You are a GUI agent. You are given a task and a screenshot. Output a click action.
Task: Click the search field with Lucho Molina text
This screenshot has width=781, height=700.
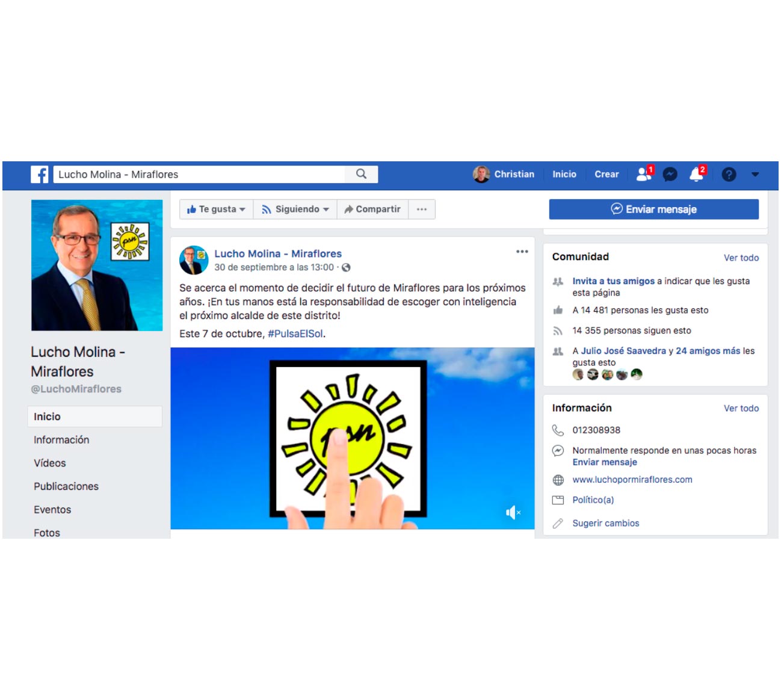click(199, 174)
